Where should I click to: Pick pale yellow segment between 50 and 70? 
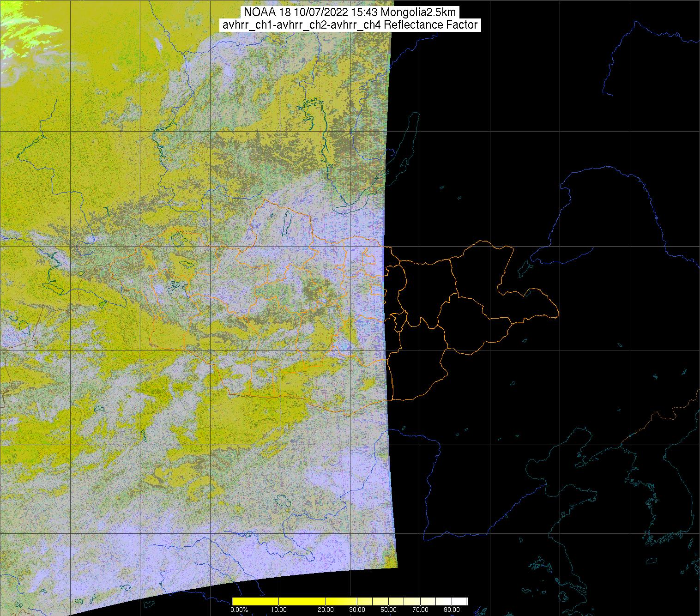pyautogui.click(x=404, y=601)
